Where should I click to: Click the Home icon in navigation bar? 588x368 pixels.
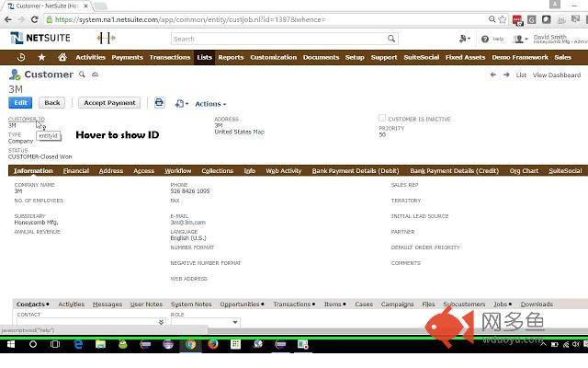pos(61,57)
